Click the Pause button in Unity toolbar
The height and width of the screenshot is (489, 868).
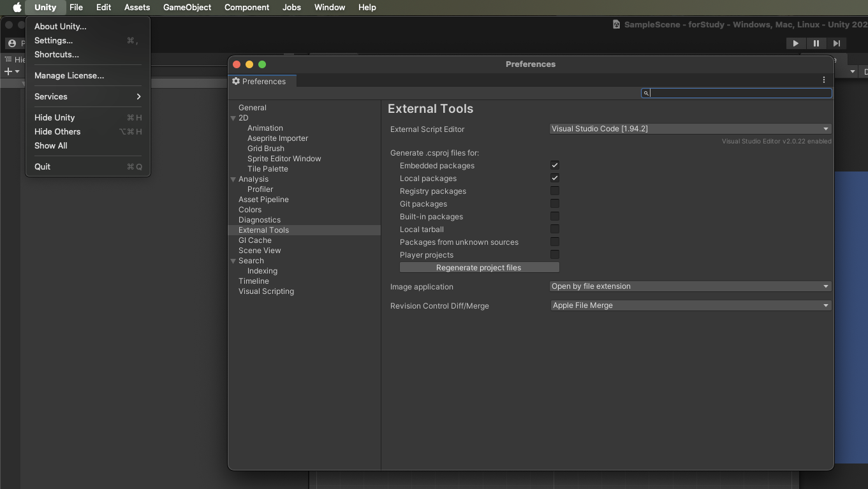(816, 43)
